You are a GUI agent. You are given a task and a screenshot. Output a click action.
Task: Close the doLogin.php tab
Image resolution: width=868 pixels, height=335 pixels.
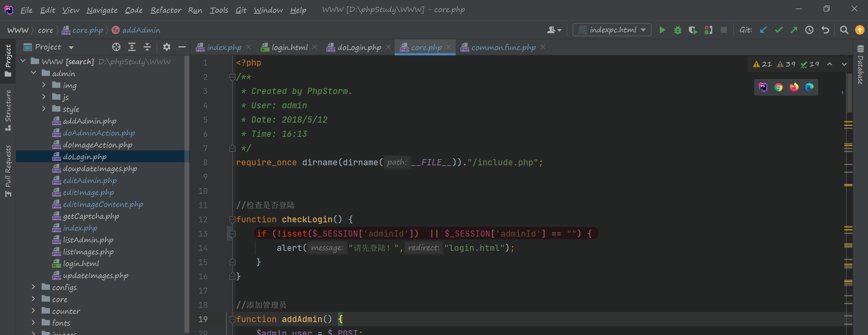click(x=388, y=47)
